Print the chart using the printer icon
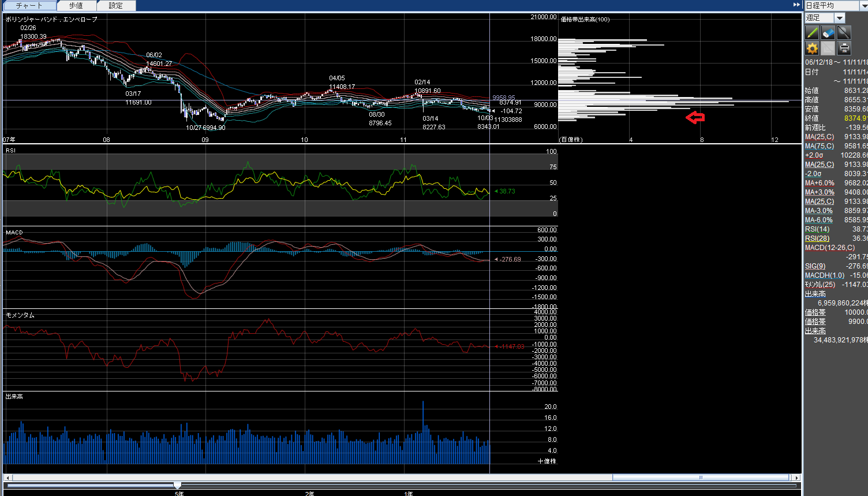Viewport: 868px width, 496px height. (844, 49)
